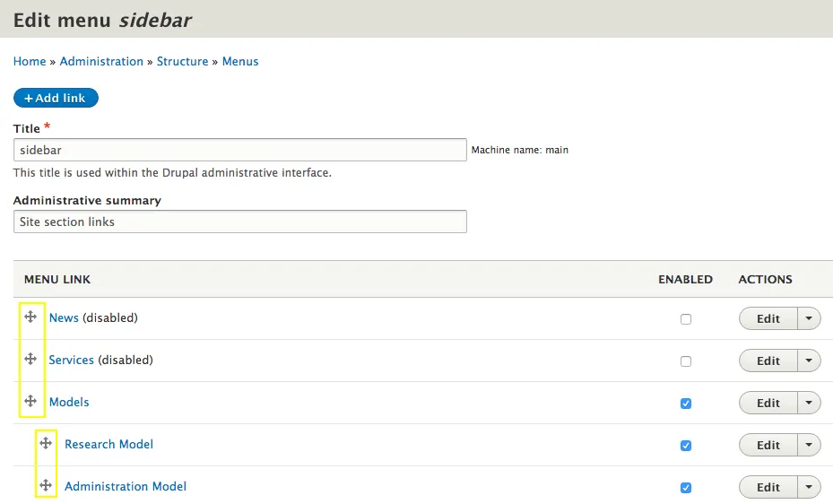Viewport: 833px width, 504px height.
Task: Click the drag handle for Research Model
Action: coord(46,443)
